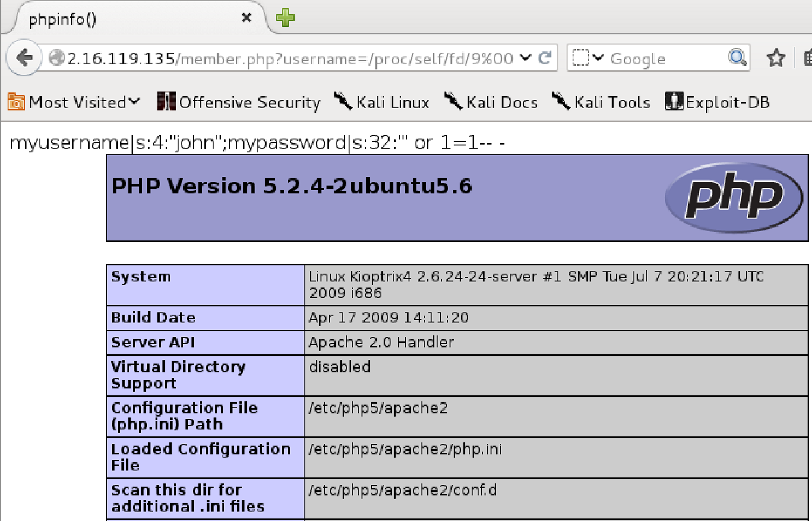Image resolution: width=812 pixels, height=521 pixels.
Task: Close the phpinfo() tab
Action: click(x=247, y=18)
